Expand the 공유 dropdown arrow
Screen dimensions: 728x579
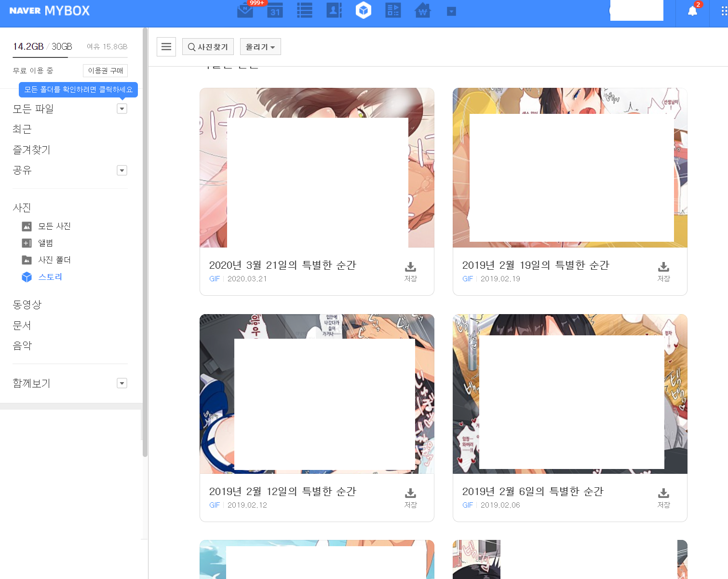pos(122,170)
